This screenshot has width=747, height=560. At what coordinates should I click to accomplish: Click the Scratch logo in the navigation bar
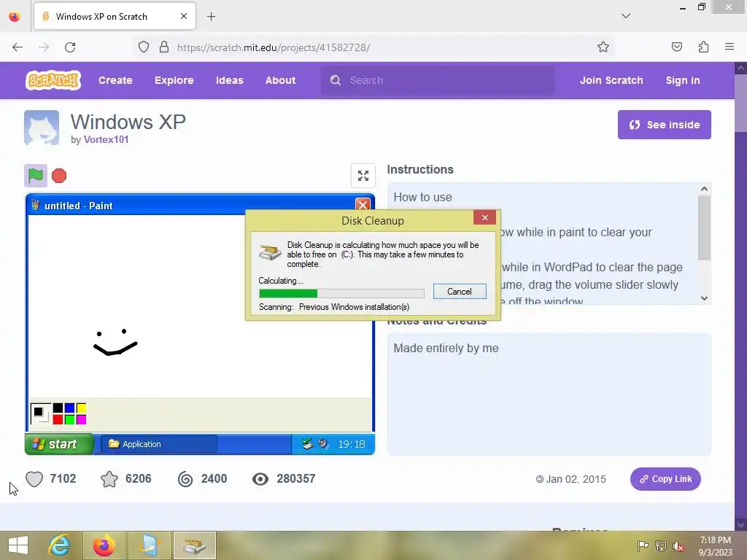click(53, 80)
